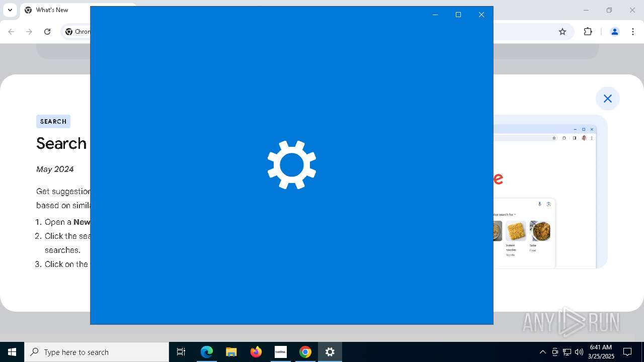Restore down the Chrome window
This screenshot has height=362, width=644.
coord(609,10)
